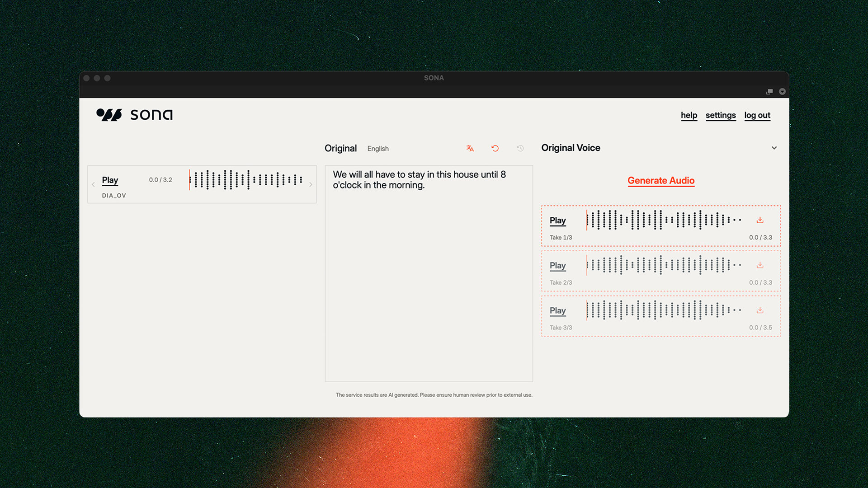Open the help page
Screen dimensions: 868x488
tap(689, 115)
